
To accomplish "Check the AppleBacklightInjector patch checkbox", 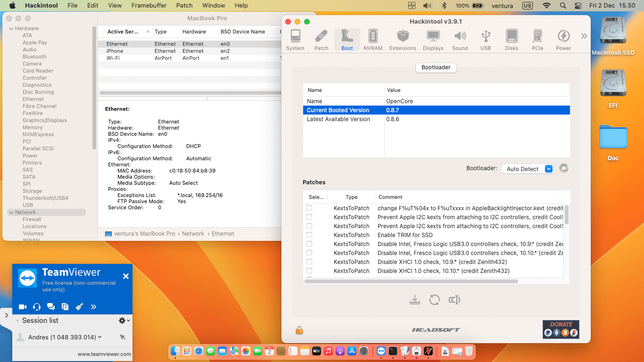I will (309, 208).
